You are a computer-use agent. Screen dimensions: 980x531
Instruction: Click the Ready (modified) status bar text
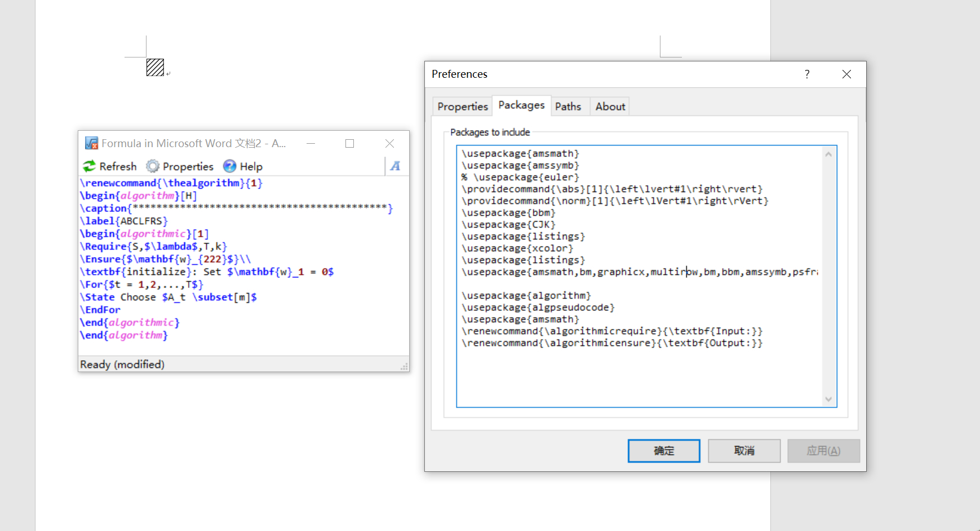[x=122, y=364]
